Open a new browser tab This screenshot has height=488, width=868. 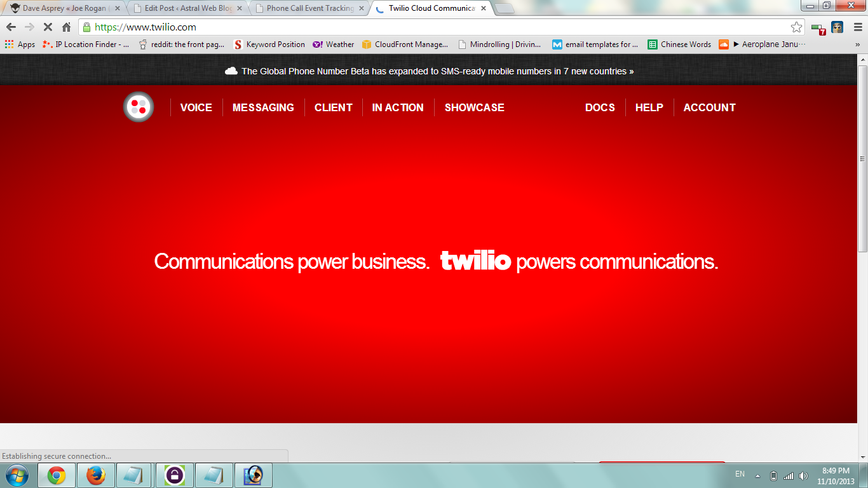pyautogui.click(x=505, y=9)
